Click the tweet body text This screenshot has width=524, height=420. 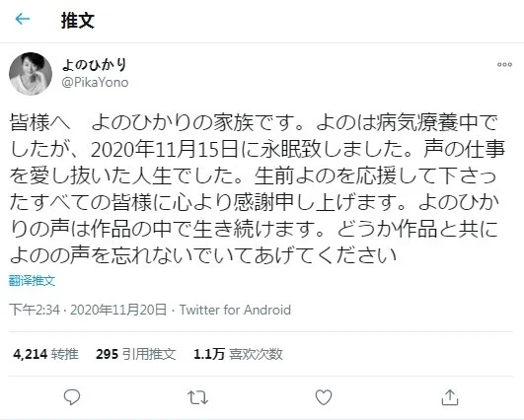258,189
